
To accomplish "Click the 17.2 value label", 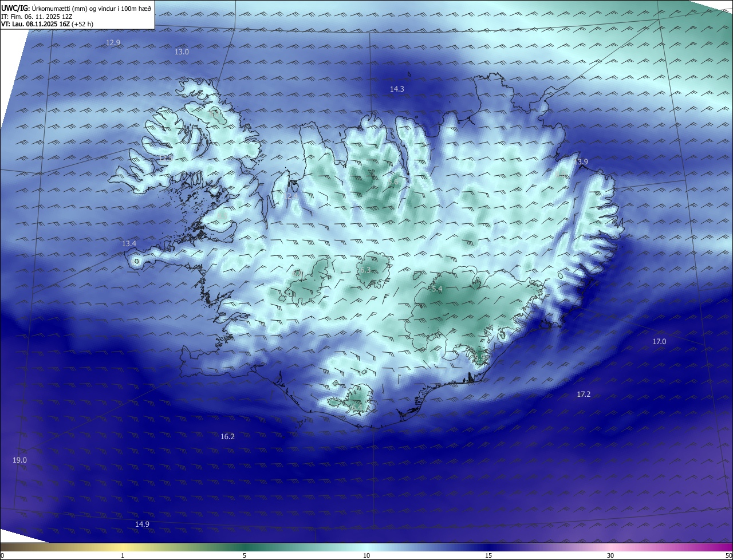I will point(584,395).
